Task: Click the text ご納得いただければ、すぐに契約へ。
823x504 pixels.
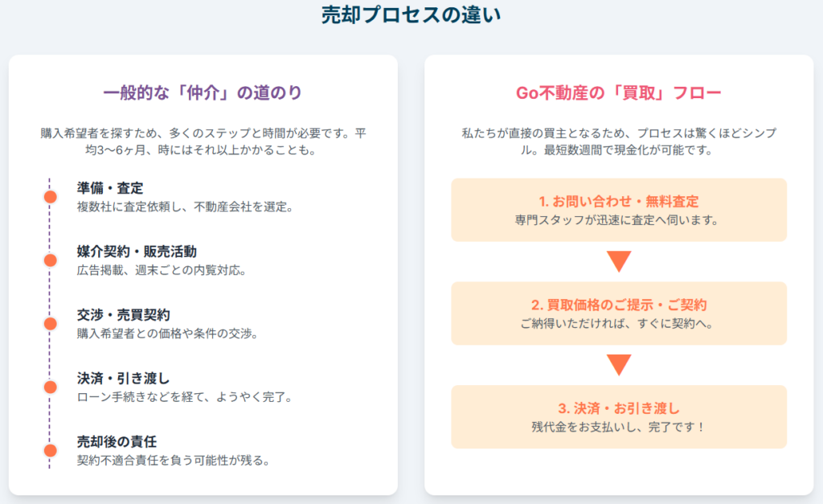Action: pos(617,323)
